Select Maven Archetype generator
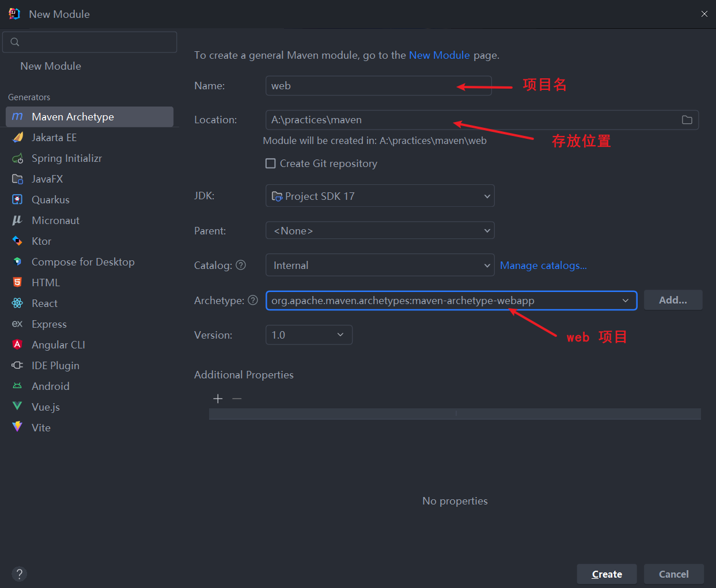 pyautogui.click(x=89, y=117)
